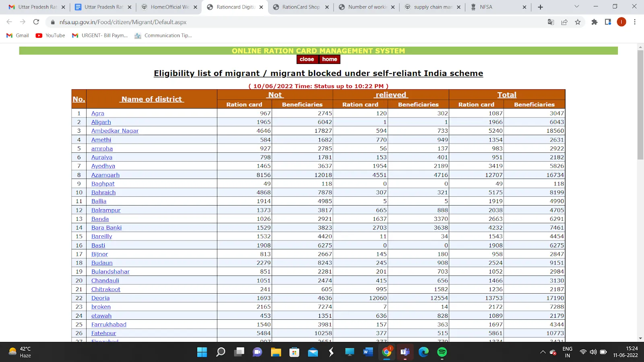
Task: Open the Fatehpur district link
Action: [103, 333]
